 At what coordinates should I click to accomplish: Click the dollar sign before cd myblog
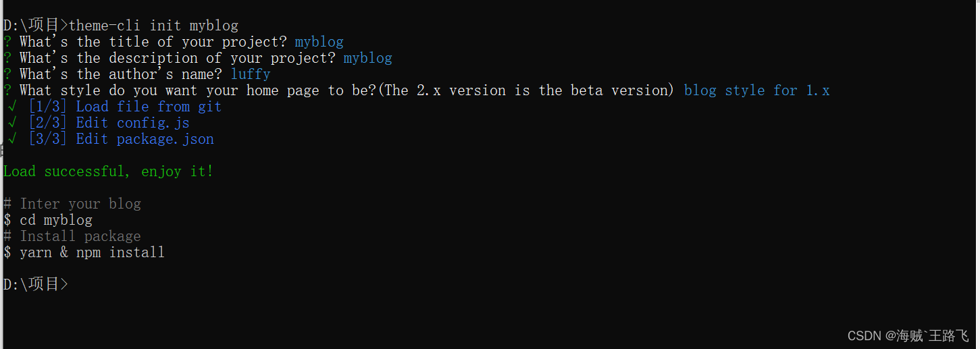[7, 220]
